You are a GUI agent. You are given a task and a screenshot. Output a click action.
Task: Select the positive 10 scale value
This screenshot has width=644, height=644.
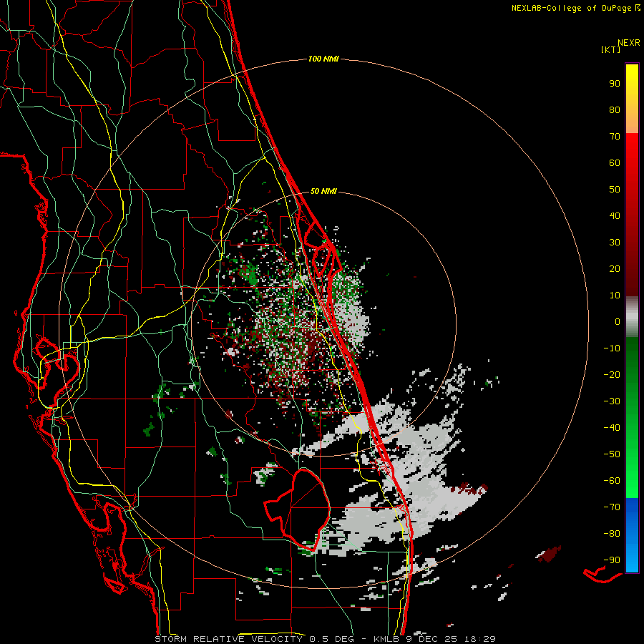[x=615, y=296]
